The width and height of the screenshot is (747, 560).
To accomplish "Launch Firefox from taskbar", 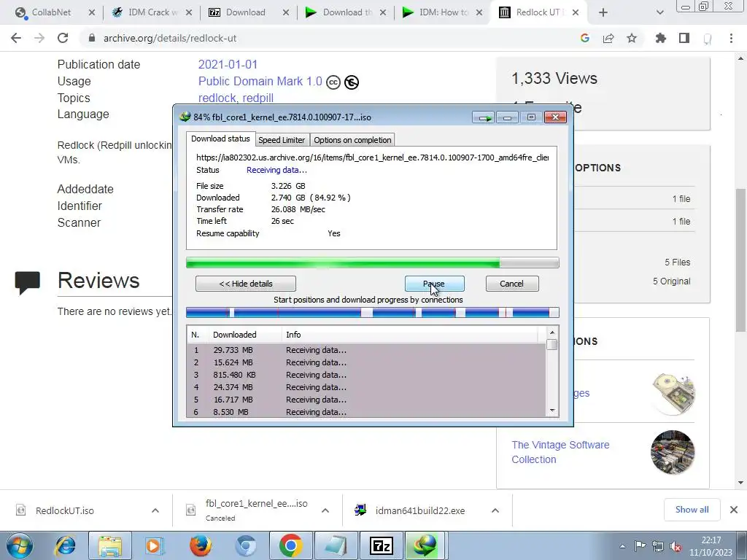I will pyautogui.click(x=200, y=545).
